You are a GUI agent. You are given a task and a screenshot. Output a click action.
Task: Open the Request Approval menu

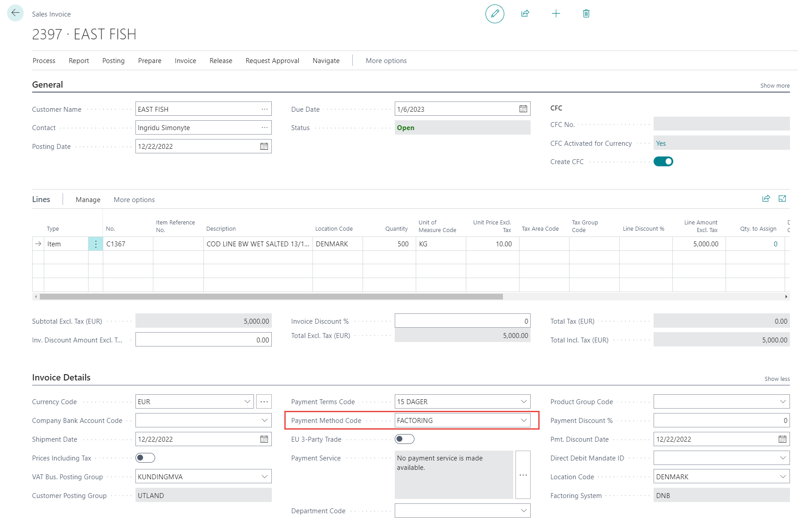[x=272, y=61]
